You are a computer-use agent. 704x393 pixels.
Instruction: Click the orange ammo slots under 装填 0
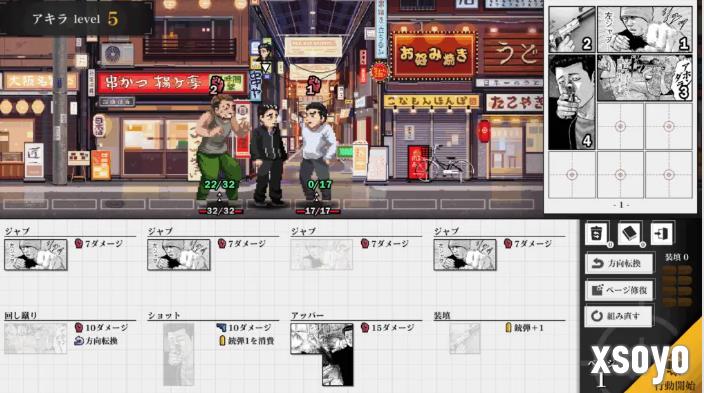click(x=678, y=286)
